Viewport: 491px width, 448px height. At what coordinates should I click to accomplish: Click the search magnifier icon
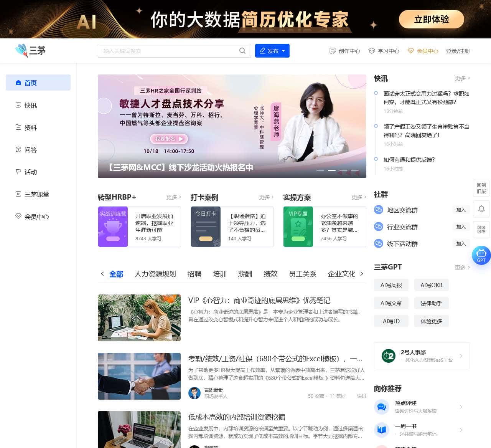point(242,50)
